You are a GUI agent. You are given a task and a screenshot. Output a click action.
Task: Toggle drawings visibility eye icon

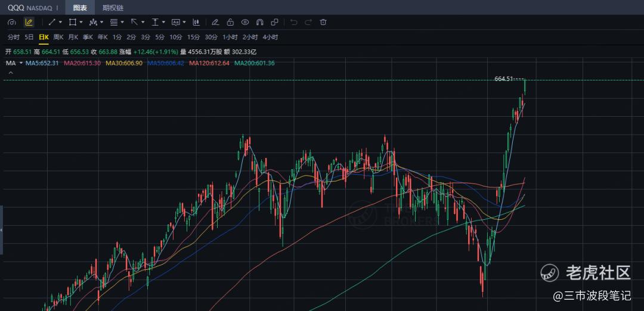[x=245, y=22]
